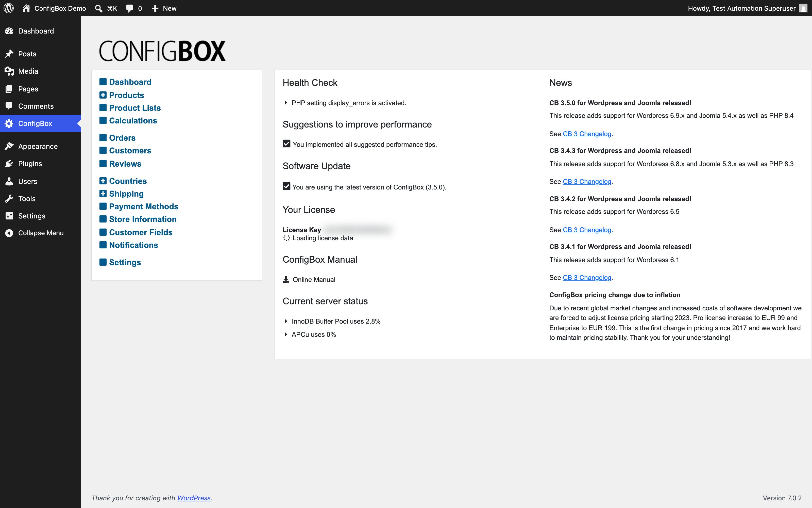This screenshot has height=508, width=812.
Task: Click the Appearance brush icon
Action: click(9, 146)
